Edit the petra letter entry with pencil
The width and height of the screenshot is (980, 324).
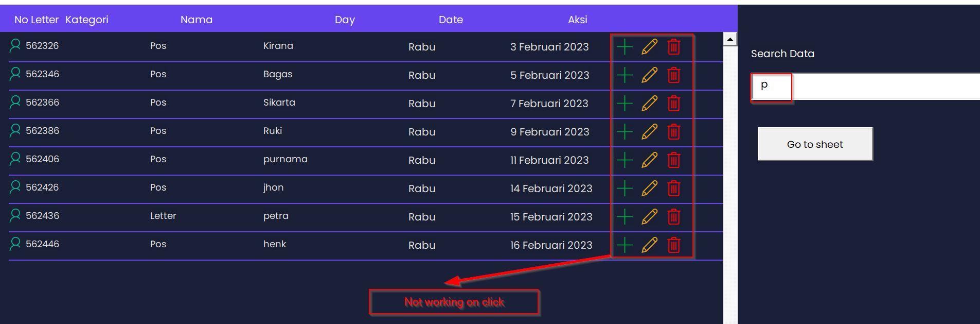pos(649,217)
